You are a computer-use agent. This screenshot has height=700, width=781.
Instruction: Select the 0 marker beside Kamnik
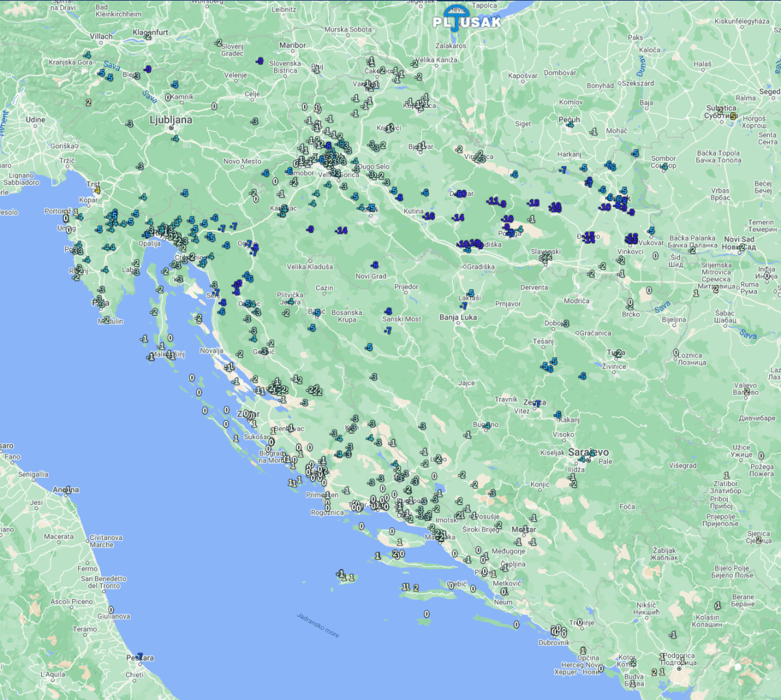(x=168, y=97)
